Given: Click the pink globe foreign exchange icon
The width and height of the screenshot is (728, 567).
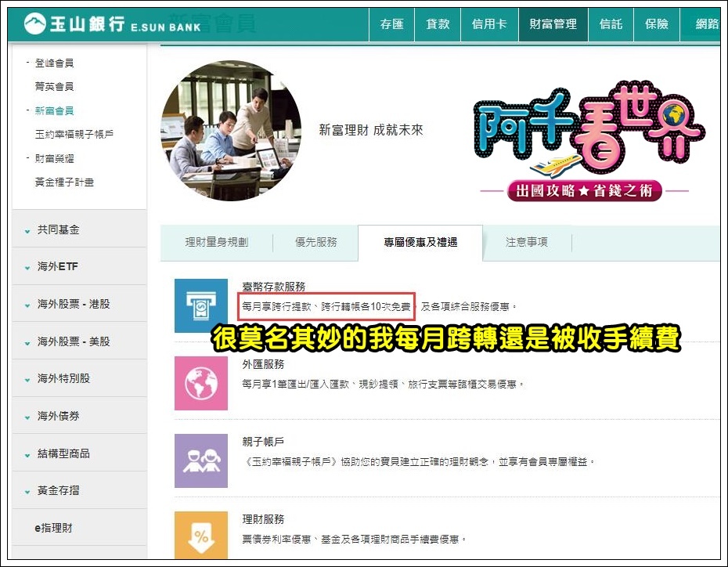Looking at the screenshot, I should pyautogui.click(x=201, y=383).
